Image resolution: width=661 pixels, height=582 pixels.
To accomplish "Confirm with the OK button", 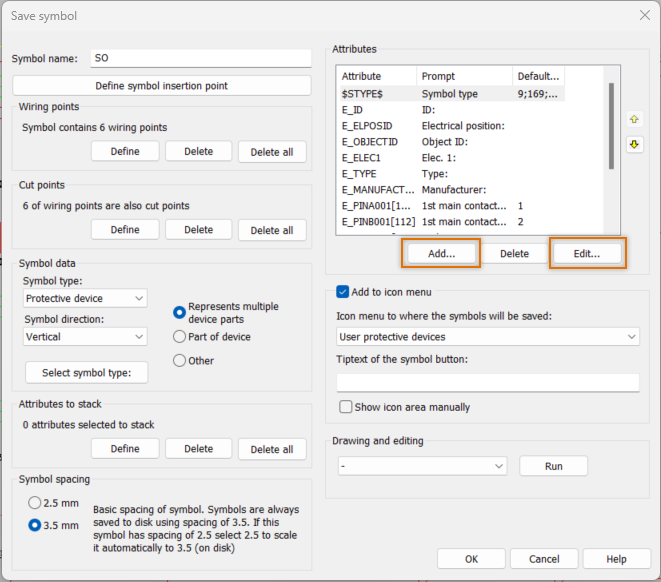I will (x=471, y=559).
